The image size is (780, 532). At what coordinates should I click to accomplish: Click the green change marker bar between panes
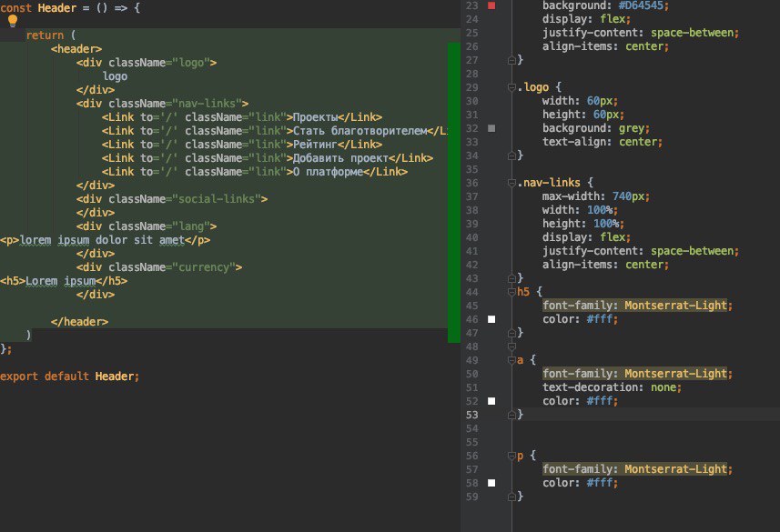pos(453,191)
